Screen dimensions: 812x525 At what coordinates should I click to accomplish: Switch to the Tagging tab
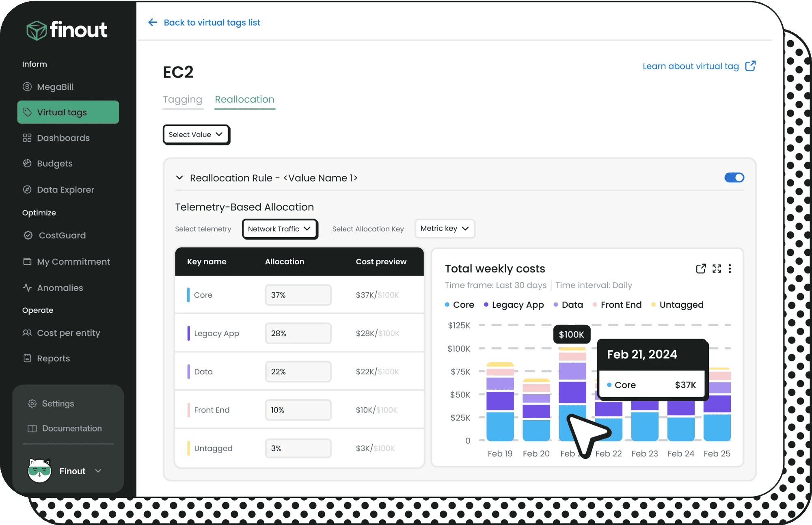click(x=183, y=99)
